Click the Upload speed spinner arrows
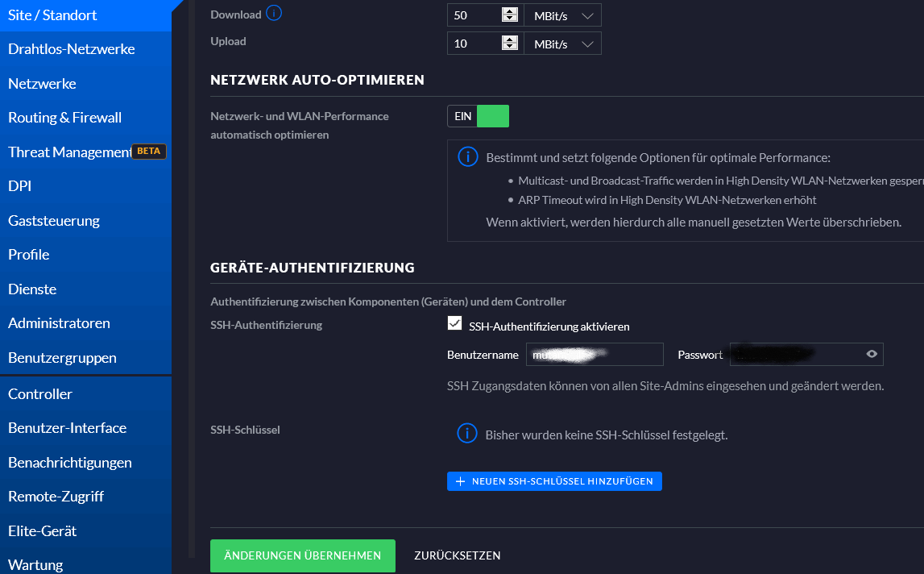This screenshot has height=574, width=924. pos(509,44)
